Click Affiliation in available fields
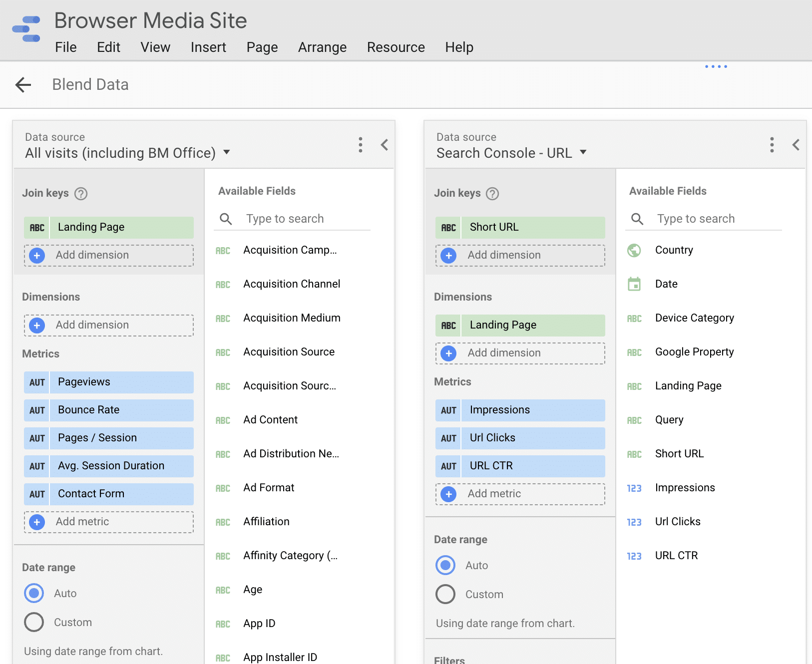 [267, 522]
